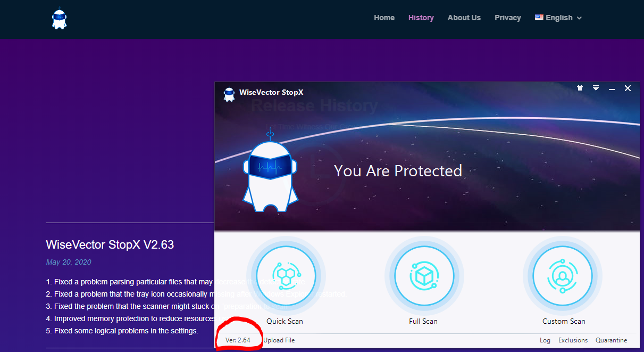Open StopX title bar dropdown menu icon

(596, 88)
